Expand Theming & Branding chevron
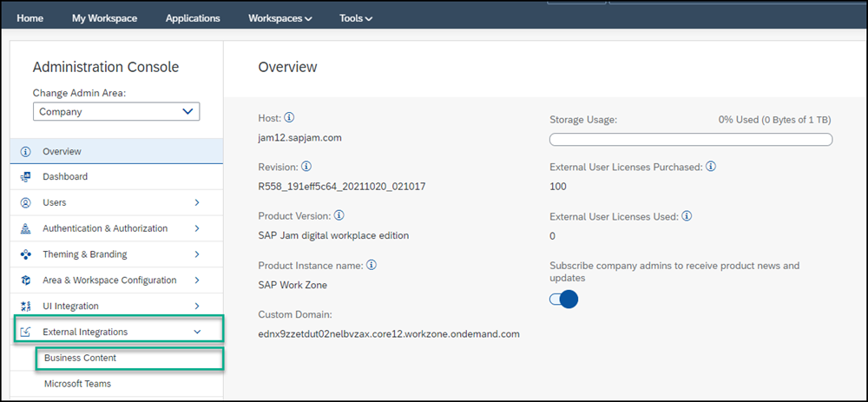The image size is (868, 402). coord(197,254)
